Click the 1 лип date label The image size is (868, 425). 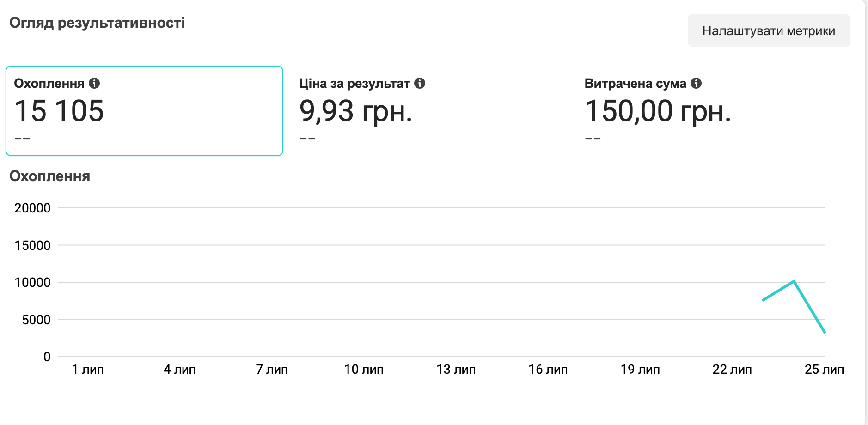(88, 370)
